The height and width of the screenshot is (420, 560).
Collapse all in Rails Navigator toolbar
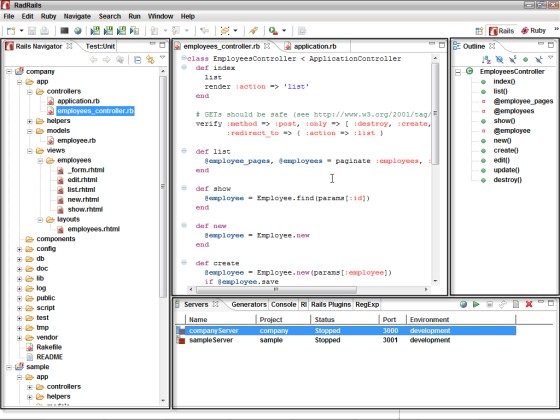tap(138, 60)
